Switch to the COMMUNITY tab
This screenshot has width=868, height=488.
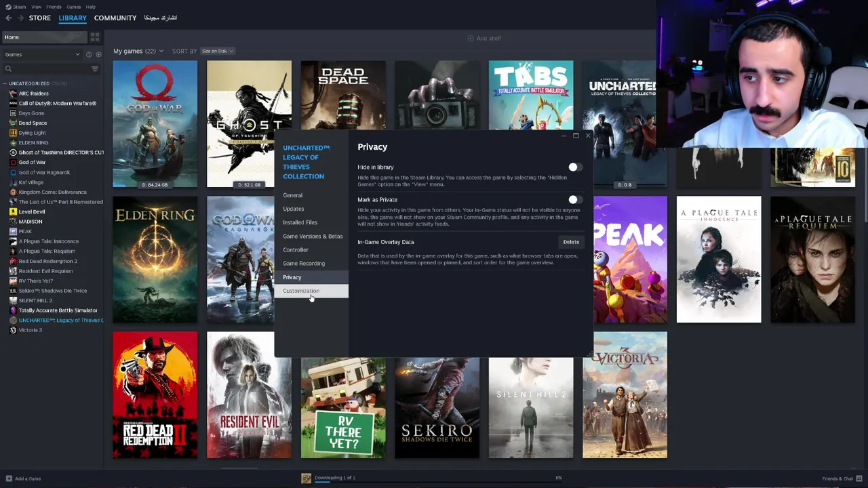(115, 18)
